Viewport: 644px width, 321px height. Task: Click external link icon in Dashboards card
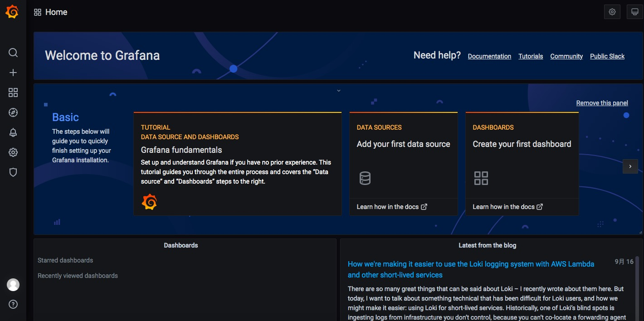coord(540,207)
